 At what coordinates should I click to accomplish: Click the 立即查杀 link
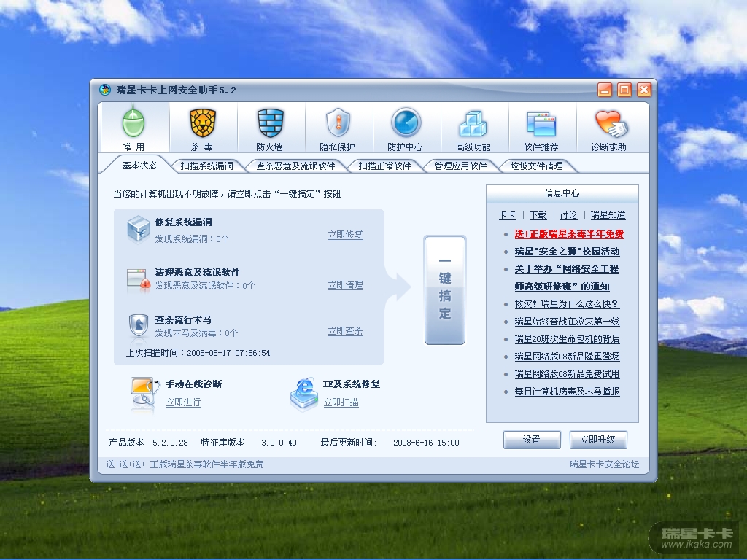coord(345,331)
